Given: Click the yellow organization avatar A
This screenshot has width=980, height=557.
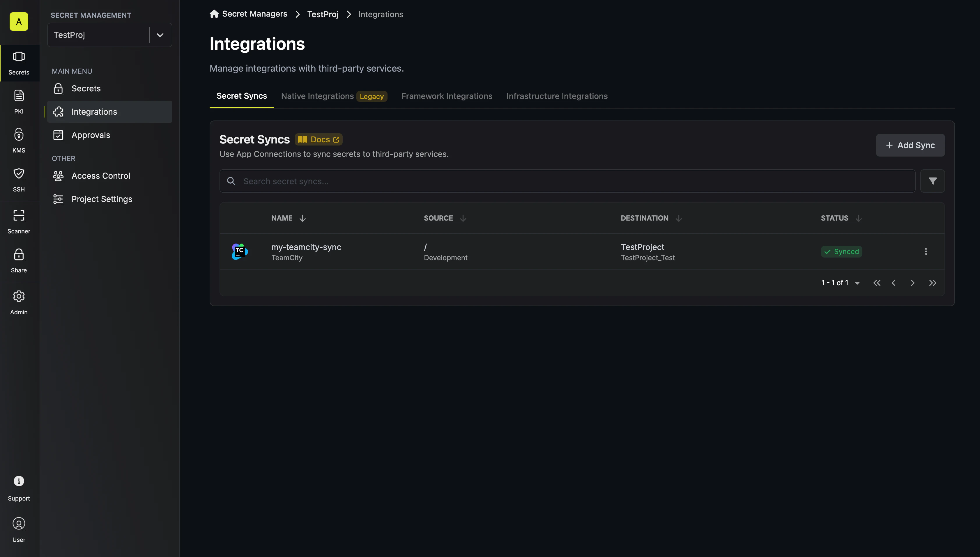Looking at the screenshot, I should [x=19, y=22].
